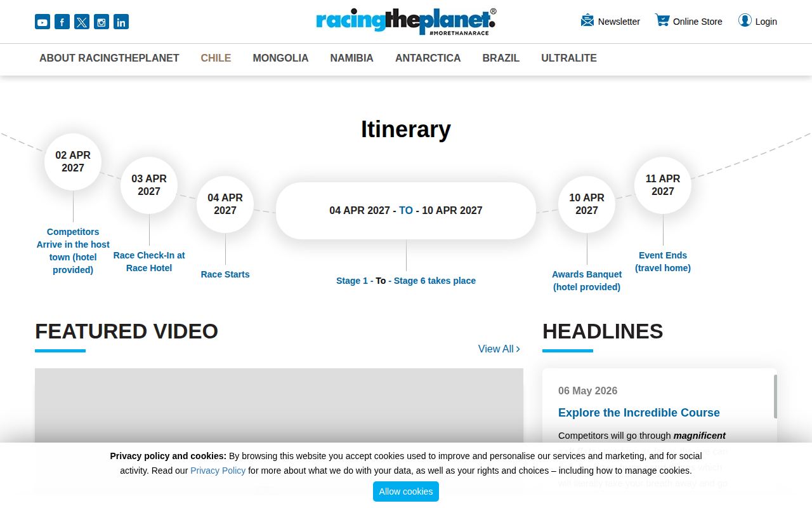Screen dimensions: 812x508
Task: Open the Ultralite menu item
Action: 569,58
